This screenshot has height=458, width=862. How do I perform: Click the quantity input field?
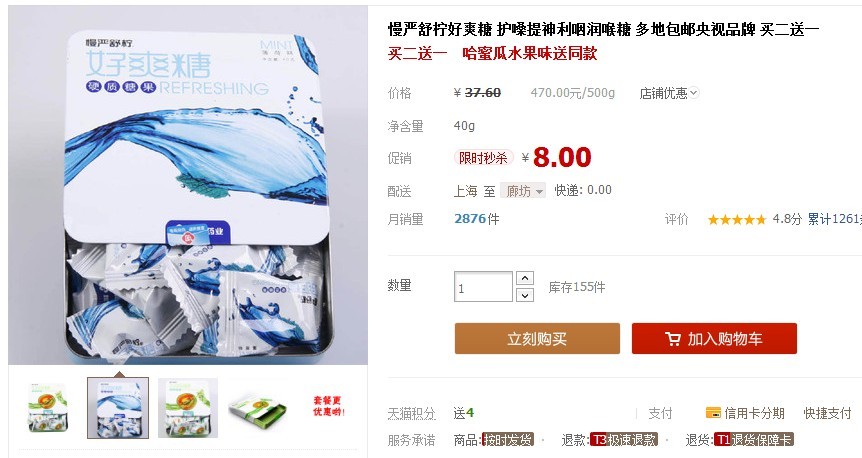coord(483,286)
